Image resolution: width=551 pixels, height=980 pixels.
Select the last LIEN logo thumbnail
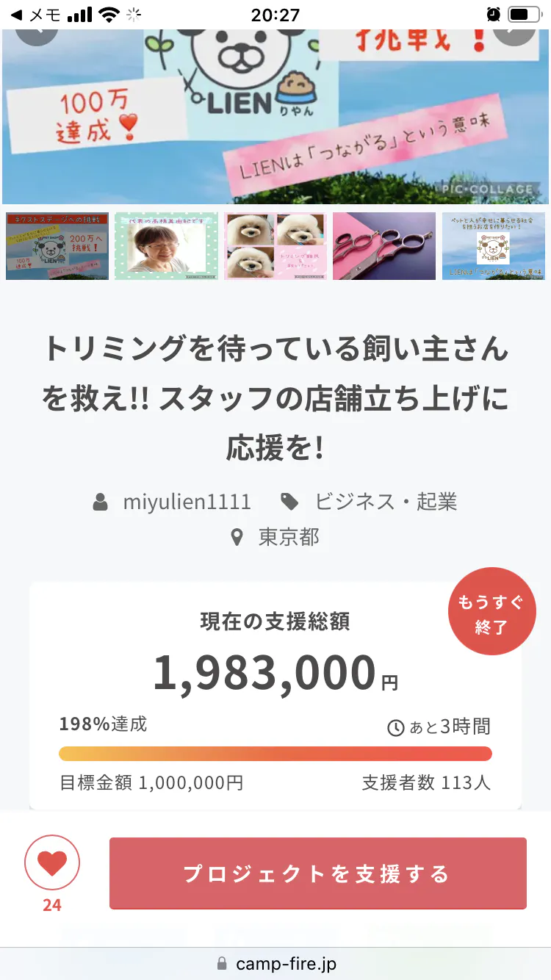tap(493, 246)
